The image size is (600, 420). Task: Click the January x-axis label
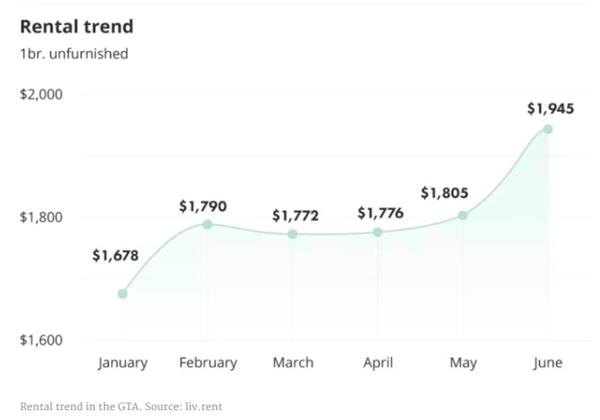(123, 362)
